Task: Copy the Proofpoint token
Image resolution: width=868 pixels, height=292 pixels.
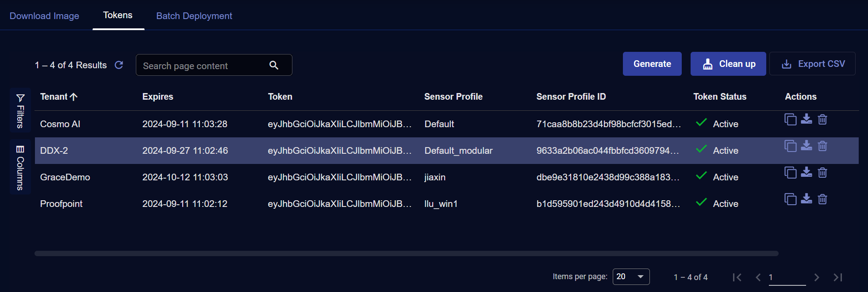Action: click(790, 199)
